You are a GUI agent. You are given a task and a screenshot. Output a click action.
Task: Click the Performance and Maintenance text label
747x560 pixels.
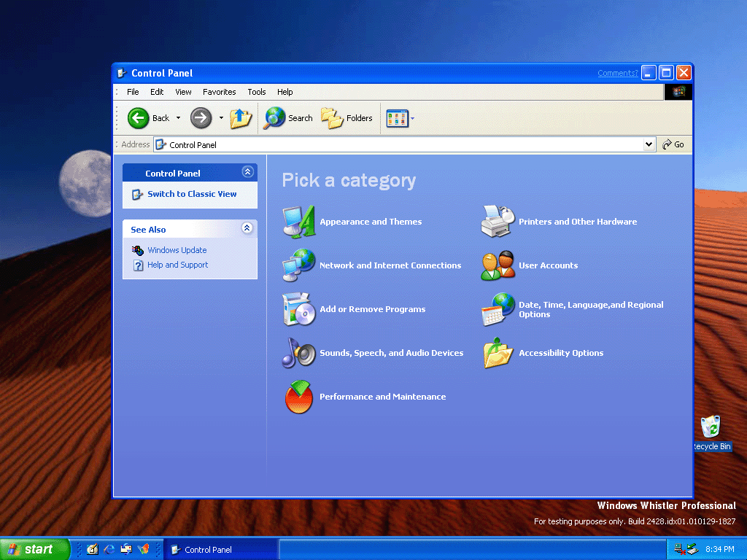tap(382, 397)
